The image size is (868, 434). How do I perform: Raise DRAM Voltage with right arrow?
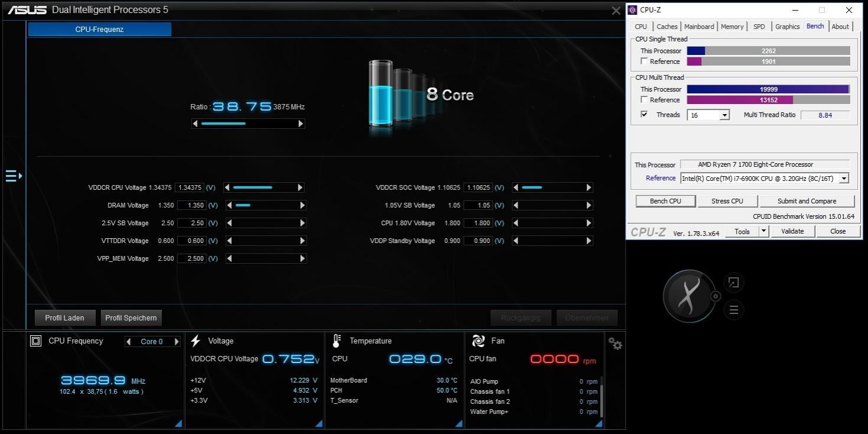(x=303, y=205)
